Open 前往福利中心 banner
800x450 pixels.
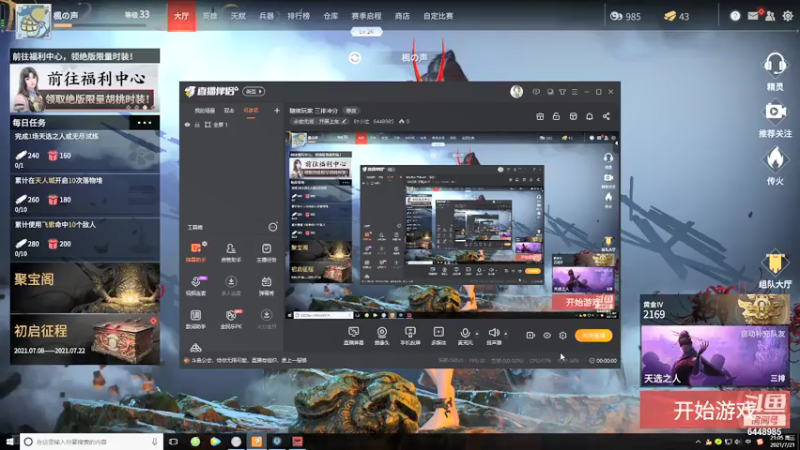click(x=85, y=89)
